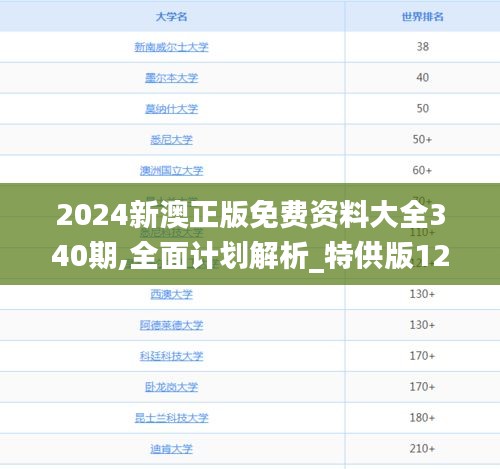500x469 pixels.
Task: Select the 180+ ranking cell
Action: point(422,418)
